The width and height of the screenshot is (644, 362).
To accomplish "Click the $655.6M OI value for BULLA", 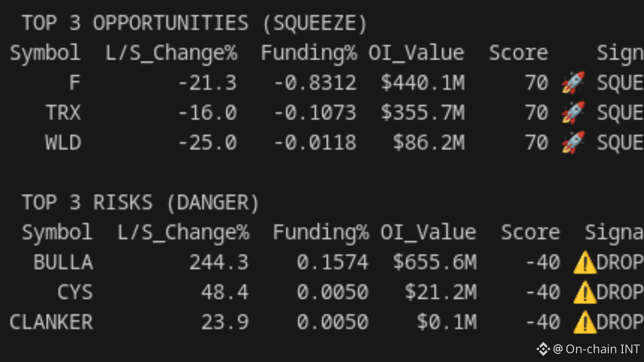I will click(x=435, y=262).
